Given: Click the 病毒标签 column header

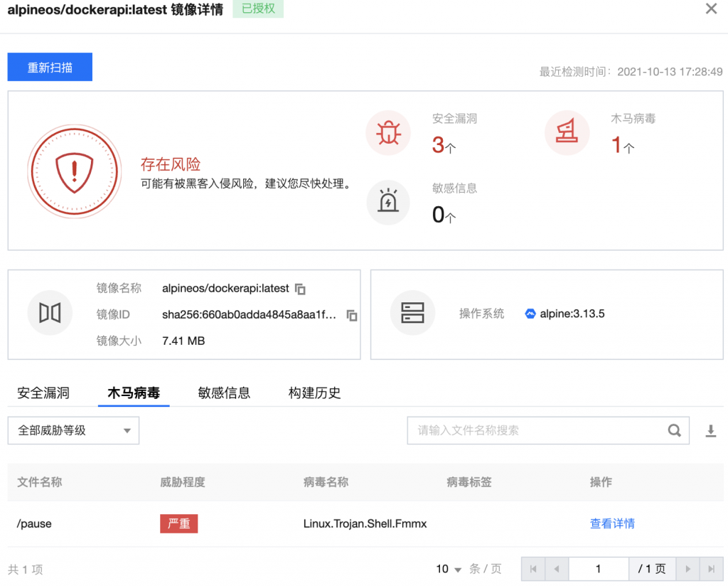Looking at the screenshot, I should pyautogui.click(x=469, y=482).
